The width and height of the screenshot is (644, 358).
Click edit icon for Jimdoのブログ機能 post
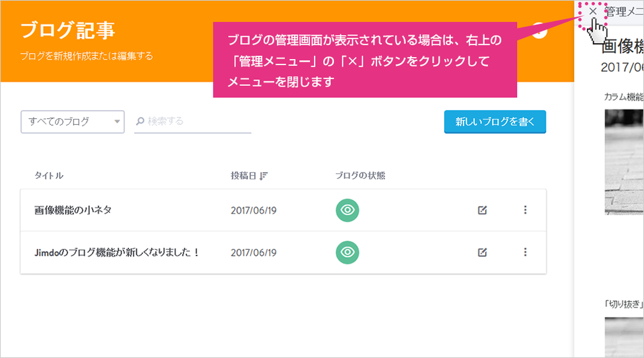pos(482,252)
